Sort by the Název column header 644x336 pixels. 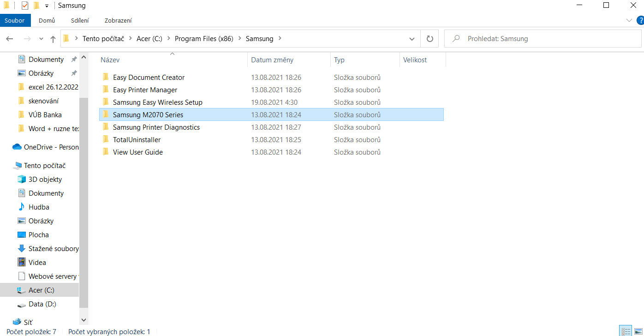tap(173, 60)
